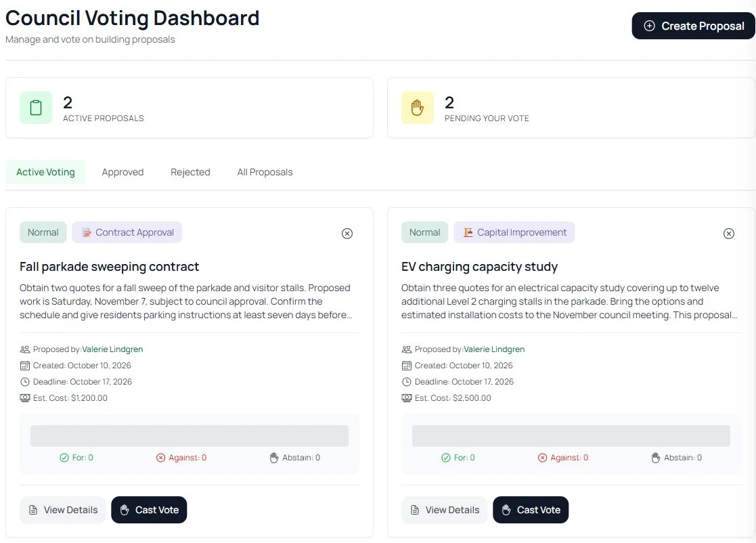The image size is (756, 543).
Task: Click the Council Voting Dashboard heading
Action: [133, 18]
